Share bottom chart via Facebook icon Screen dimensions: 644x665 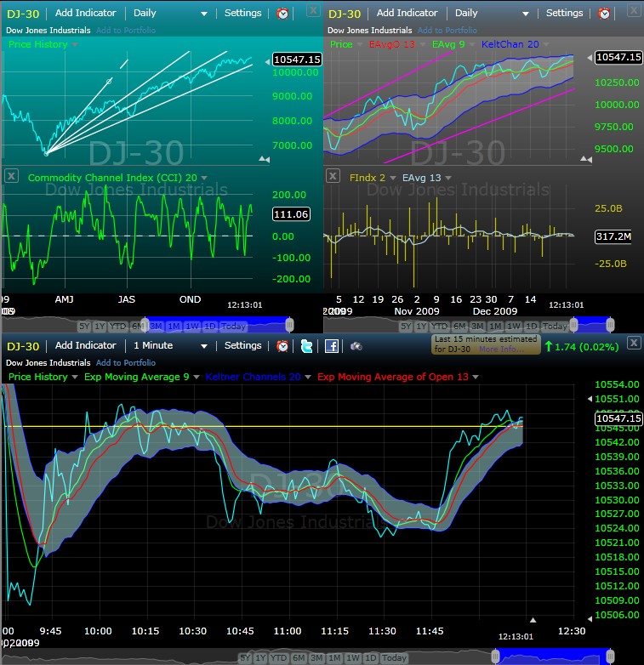331,346
